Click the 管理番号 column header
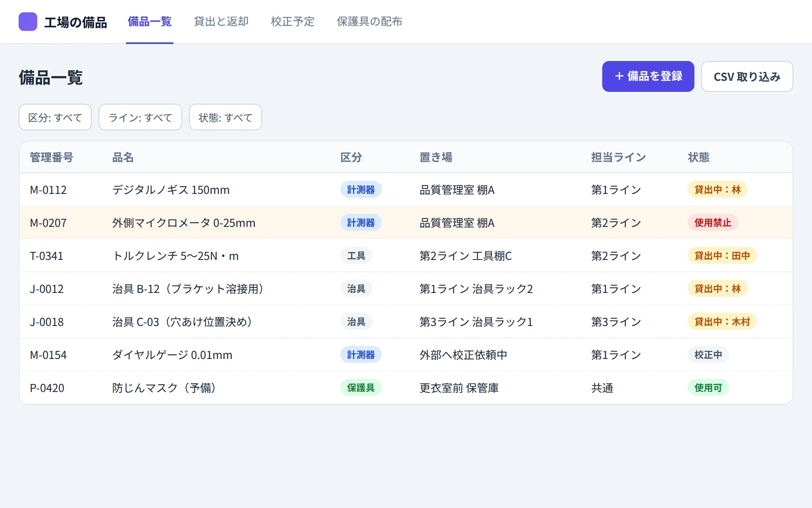This screenshot has height=508, width=812. (52, 157)
